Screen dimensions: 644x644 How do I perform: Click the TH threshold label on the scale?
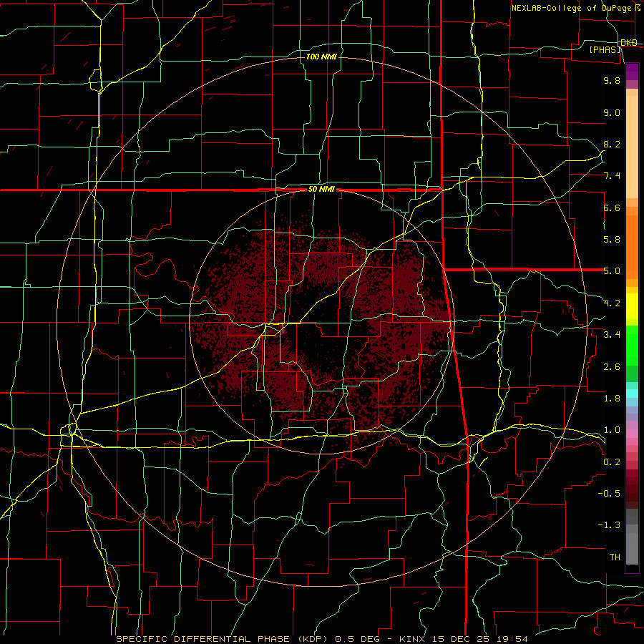click(615, 557)
